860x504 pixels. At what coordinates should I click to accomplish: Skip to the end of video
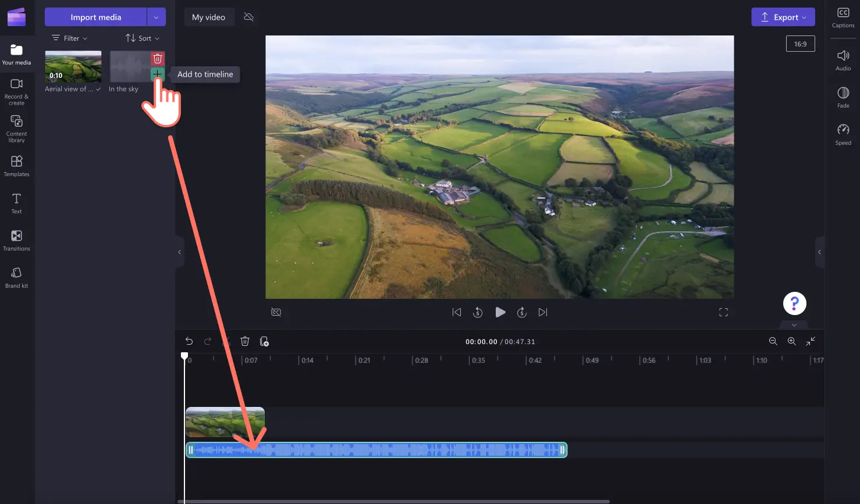click(543, 312)
